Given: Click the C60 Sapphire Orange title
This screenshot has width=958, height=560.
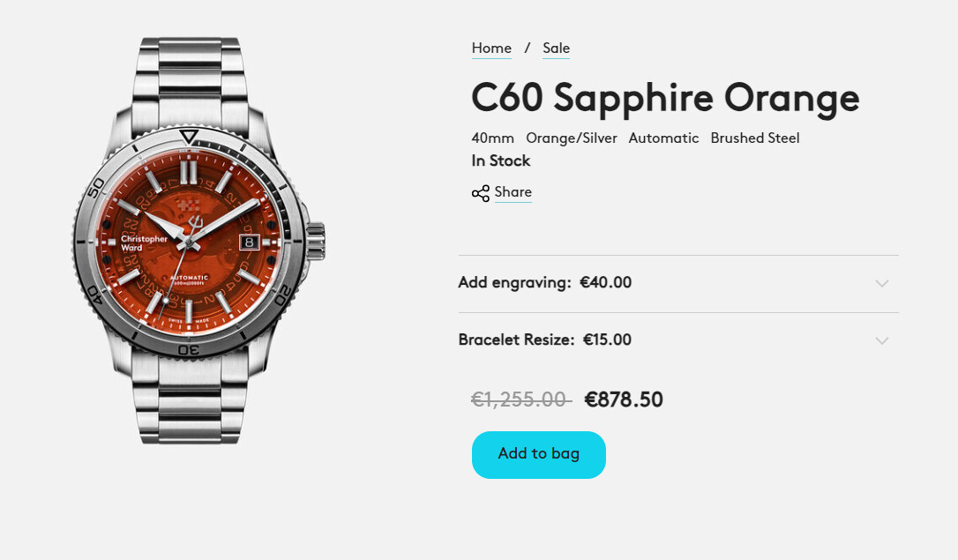Looking at the screenshot, I should tap(665, 98).
